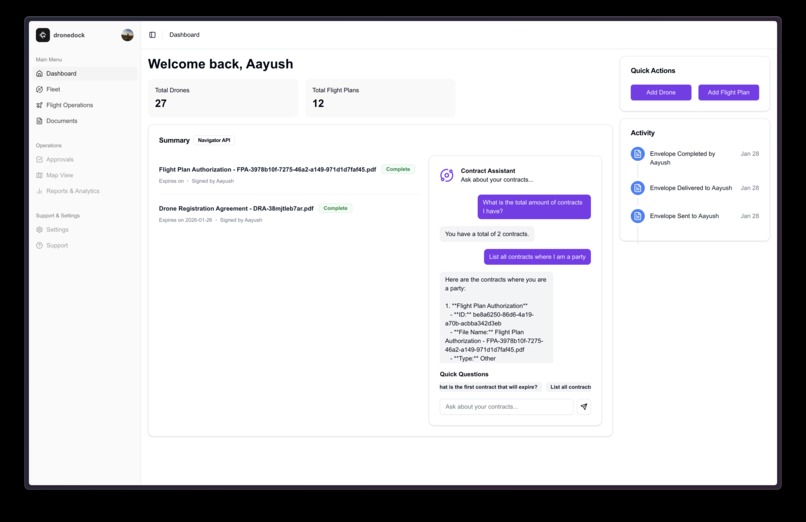Toggle the sidebar collapse icon
This screenshot has width=806, height=522.
(x=152, y=35)
